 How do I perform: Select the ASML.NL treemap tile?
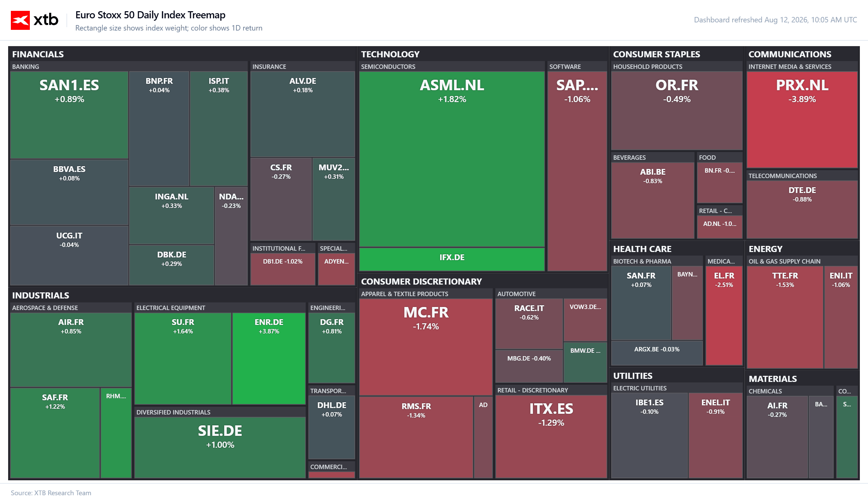coord(452,159)
